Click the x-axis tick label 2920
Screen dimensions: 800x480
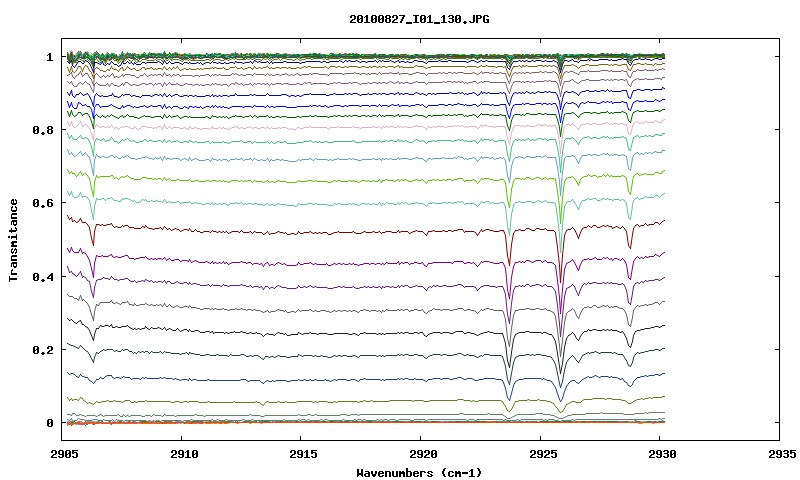(423, 454)
